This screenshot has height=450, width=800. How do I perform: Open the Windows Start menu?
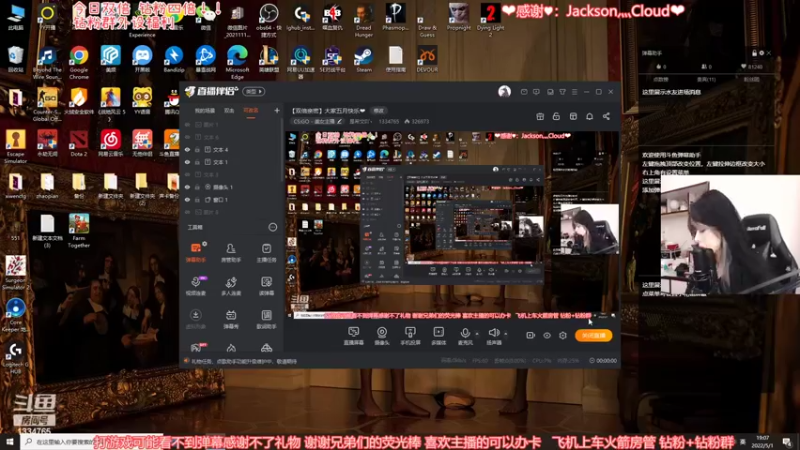pos(10,441)
